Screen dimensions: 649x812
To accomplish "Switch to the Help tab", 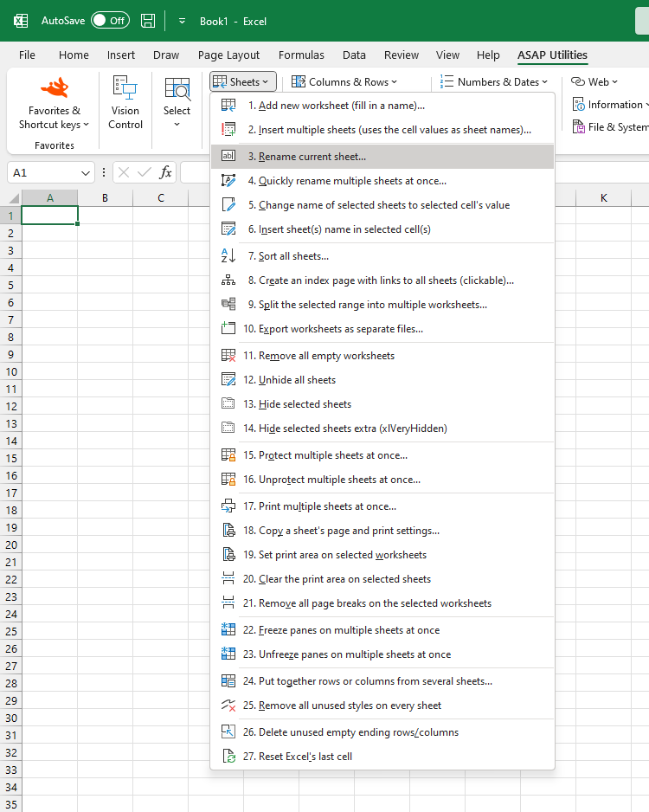I will pos(488,55).
